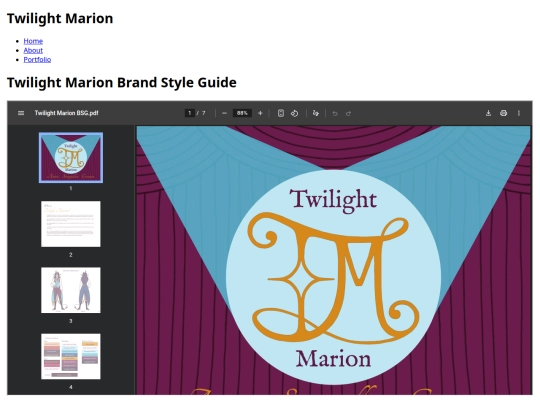Open the About link
The width and height of the screenshot is (540, 405).
tap(33, 50)
